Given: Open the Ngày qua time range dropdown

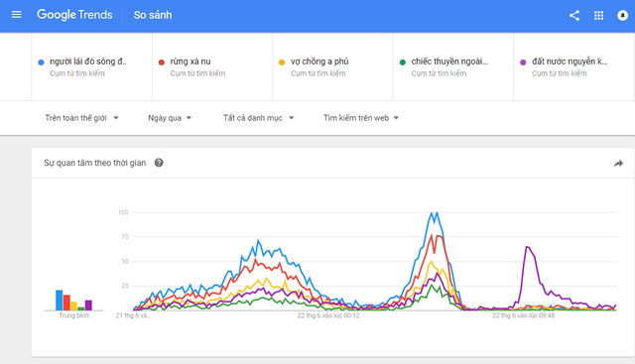Looking at the screenshot, I should (x=170, y=118).
